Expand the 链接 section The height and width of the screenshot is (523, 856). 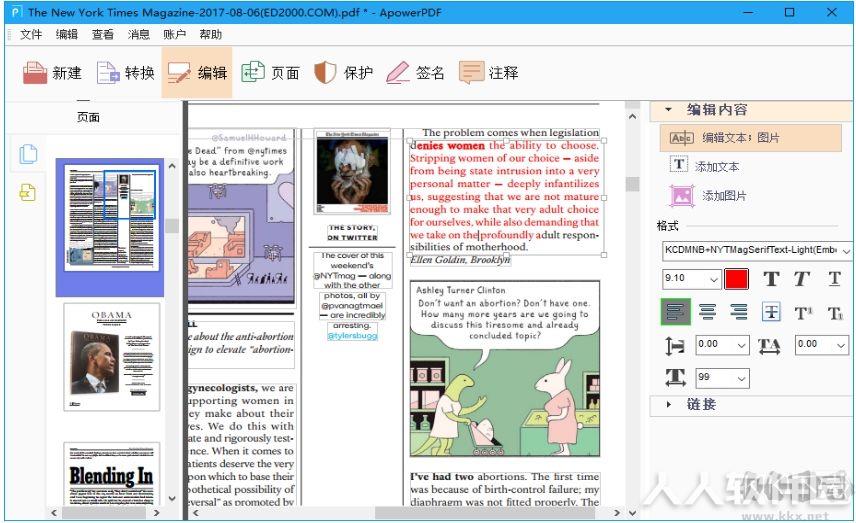click(668, 405)
